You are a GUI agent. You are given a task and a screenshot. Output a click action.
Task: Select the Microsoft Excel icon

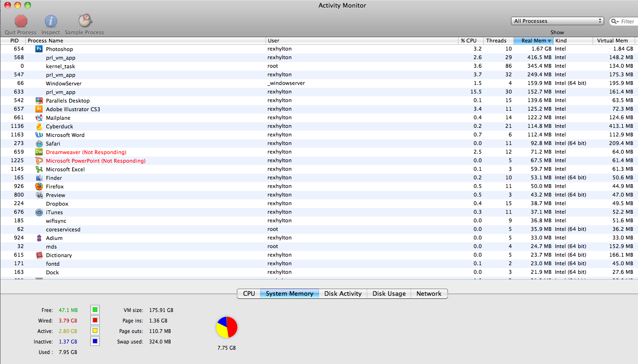pyautogui.click(x=39, y=169)
